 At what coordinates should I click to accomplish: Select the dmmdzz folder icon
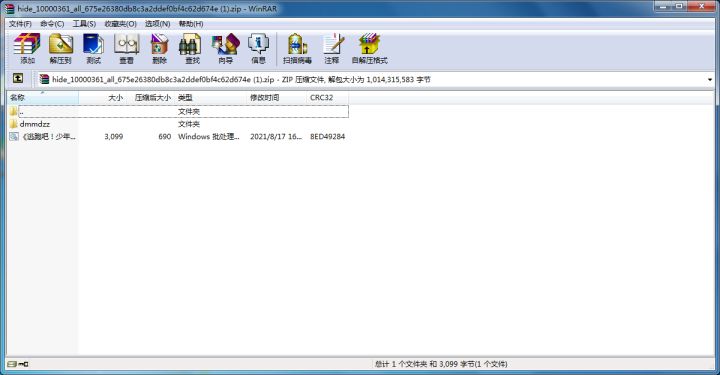(13, 124)
